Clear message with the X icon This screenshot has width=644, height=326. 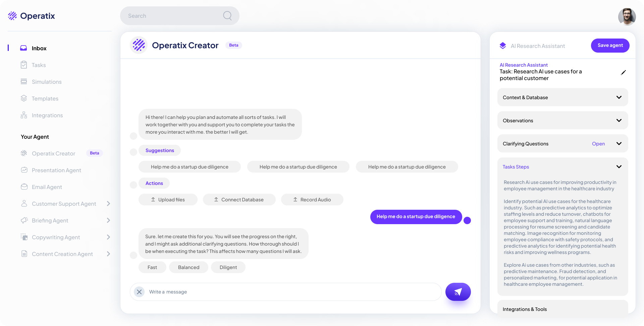[139, 292]
